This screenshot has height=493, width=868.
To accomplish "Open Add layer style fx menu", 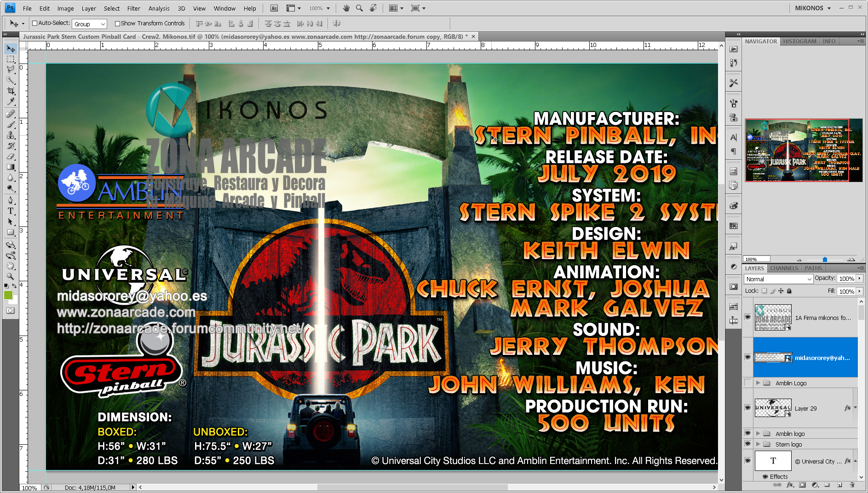I will [790, 485].
